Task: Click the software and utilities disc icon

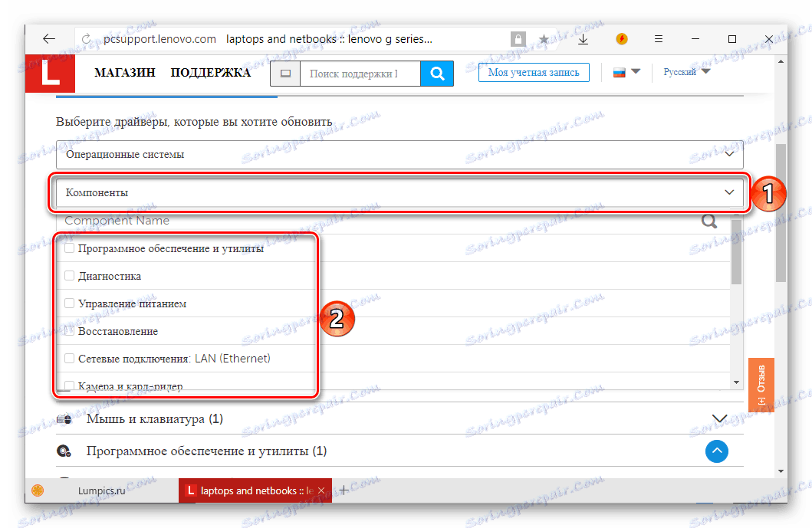Action: click(x=64, y=451)
